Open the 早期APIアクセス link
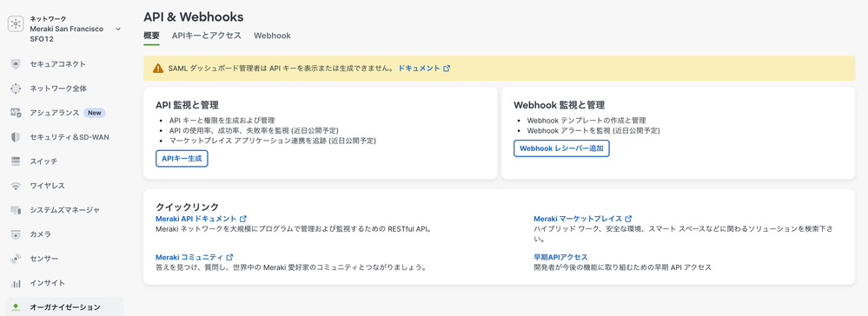This screenshot has width=868, height=316. coord(560,257)
